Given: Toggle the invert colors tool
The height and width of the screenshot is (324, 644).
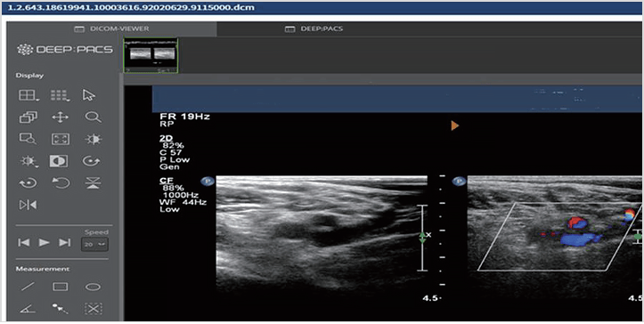Looking at the screenshot, I should [59, 161].
